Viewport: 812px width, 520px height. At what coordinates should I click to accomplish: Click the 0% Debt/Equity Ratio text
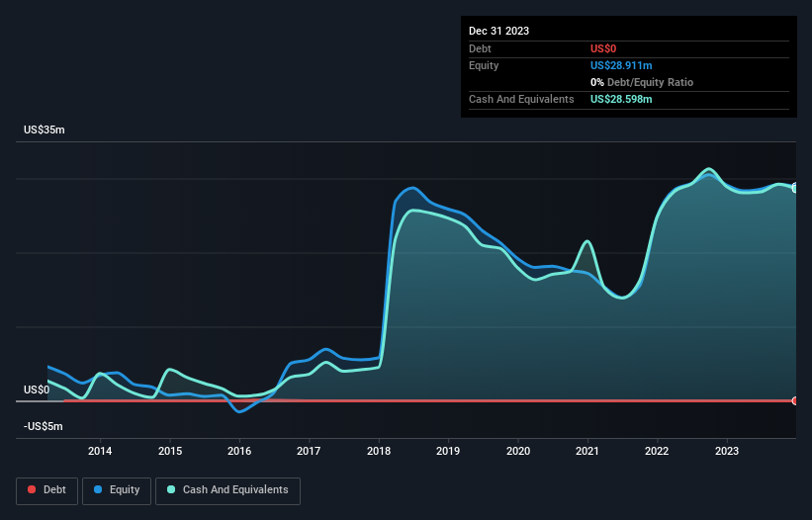coord(642,82)
